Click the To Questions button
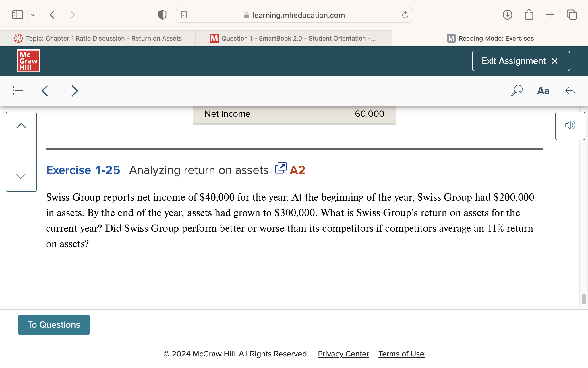The height and width of the screenshot is (368, 588). 54,325
